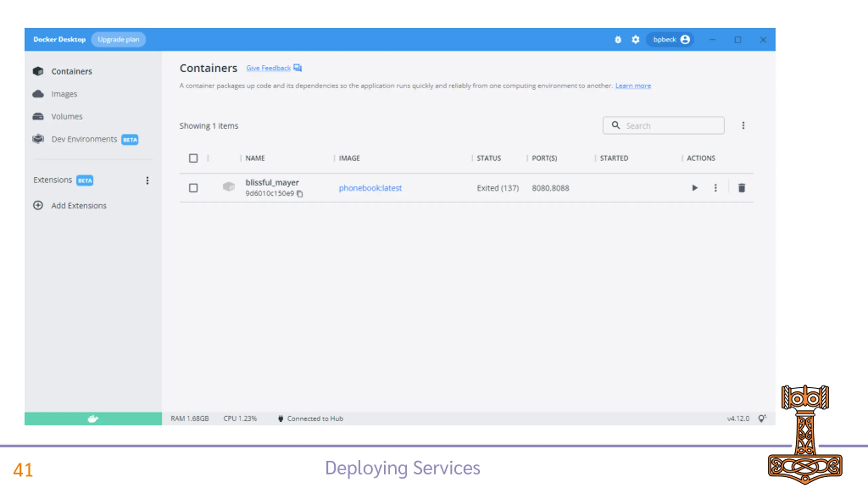868x488 pixels.
Task: Click the search magnifier icon
Action: point(616,125)
